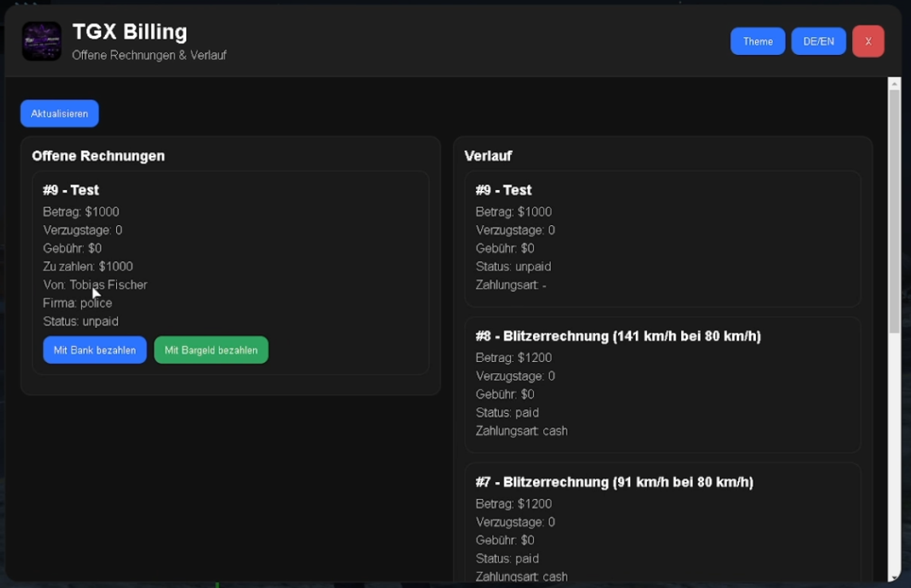911x588 pixels.
Task: Click "Betrag: $1200" in invoice #7
Action: [514, 504]
